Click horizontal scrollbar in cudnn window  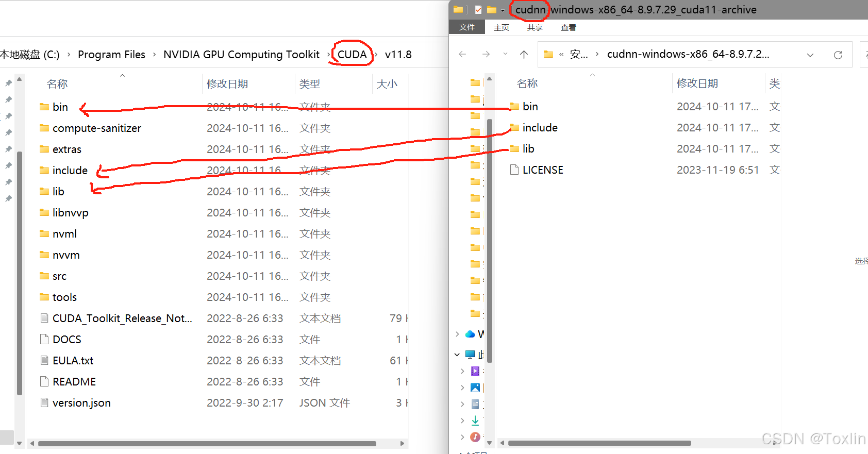tap(599, 443)
